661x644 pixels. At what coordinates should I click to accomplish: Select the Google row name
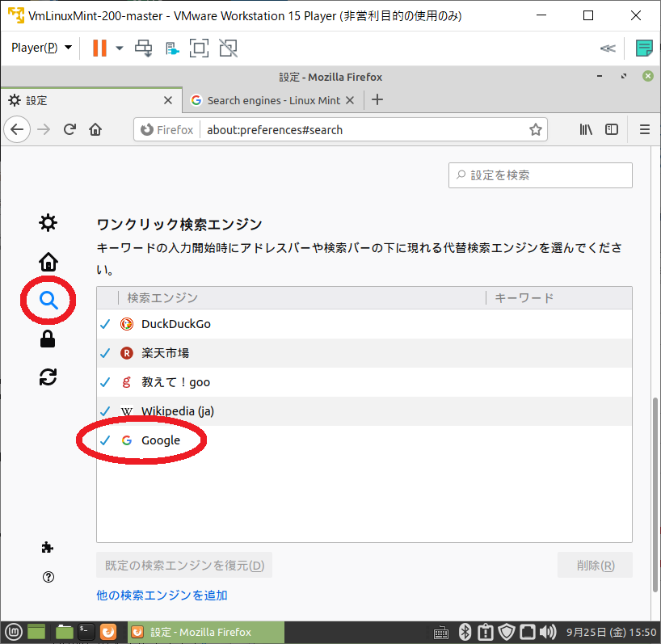[x=161, y=440]
